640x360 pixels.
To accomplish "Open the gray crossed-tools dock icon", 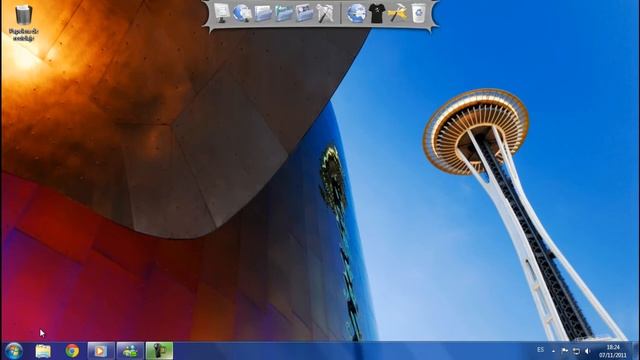I will coord(325,13).
